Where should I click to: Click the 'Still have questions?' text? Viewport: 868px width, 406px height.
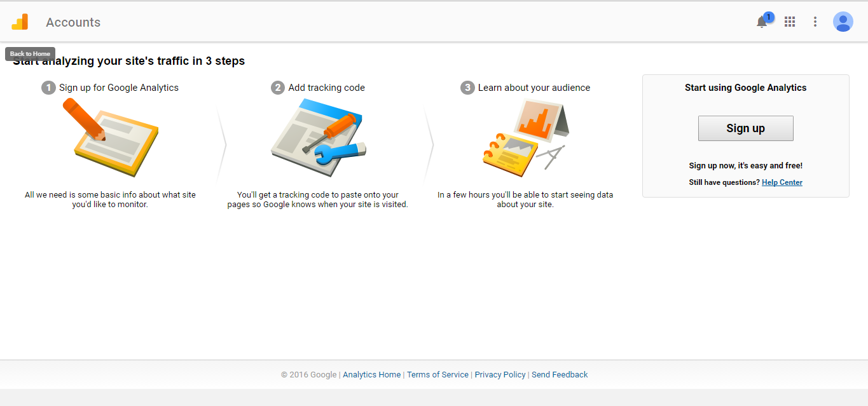(724, 182)
